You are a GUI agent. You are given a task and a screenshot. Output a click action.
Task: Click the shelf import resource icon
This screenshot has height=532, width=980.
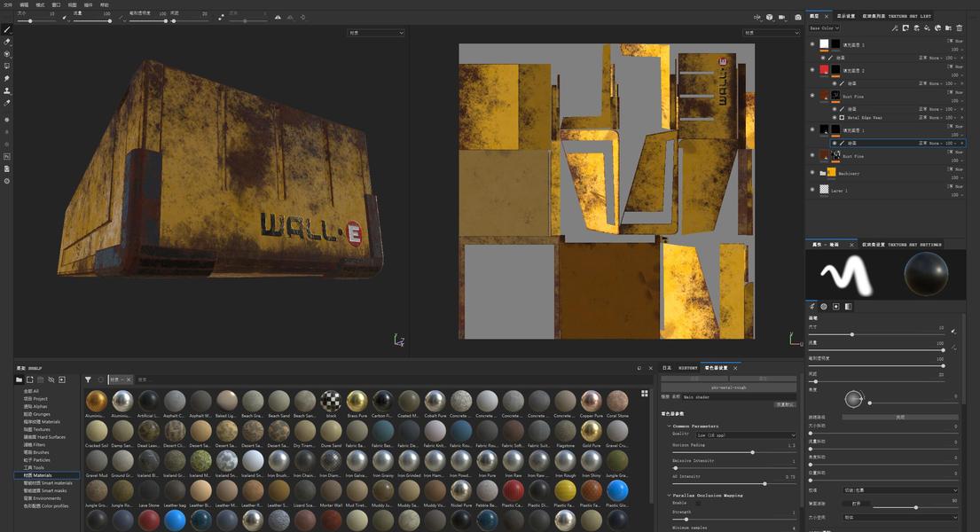(x=62, y=379)
